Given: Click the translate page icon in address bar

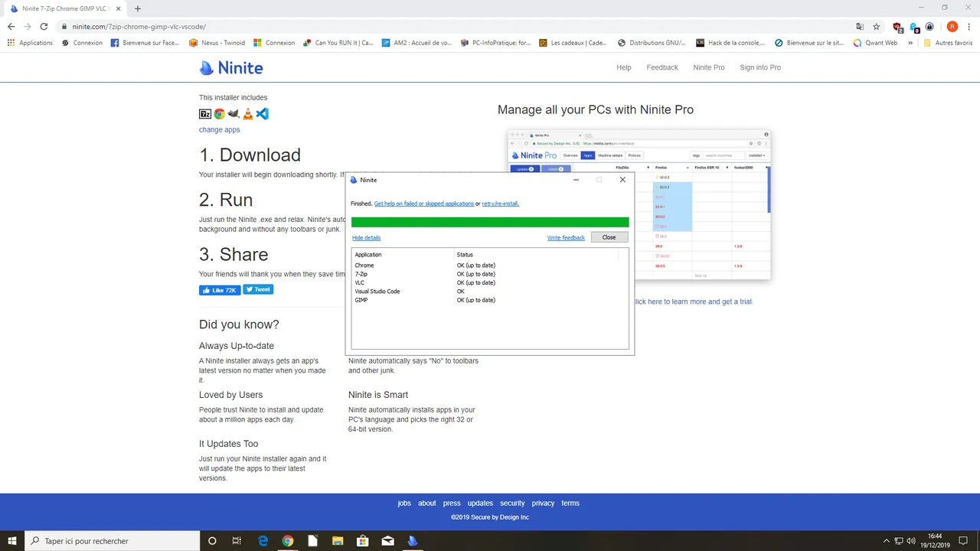Looking at the screenshot, I should [x=860, y=26].
